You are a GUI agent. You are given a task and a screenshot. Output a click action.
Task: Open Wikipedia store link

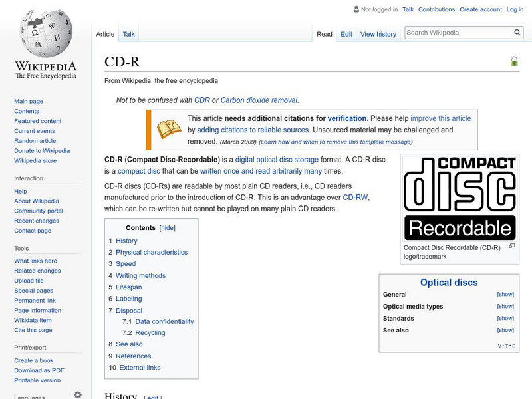point(35,160)
